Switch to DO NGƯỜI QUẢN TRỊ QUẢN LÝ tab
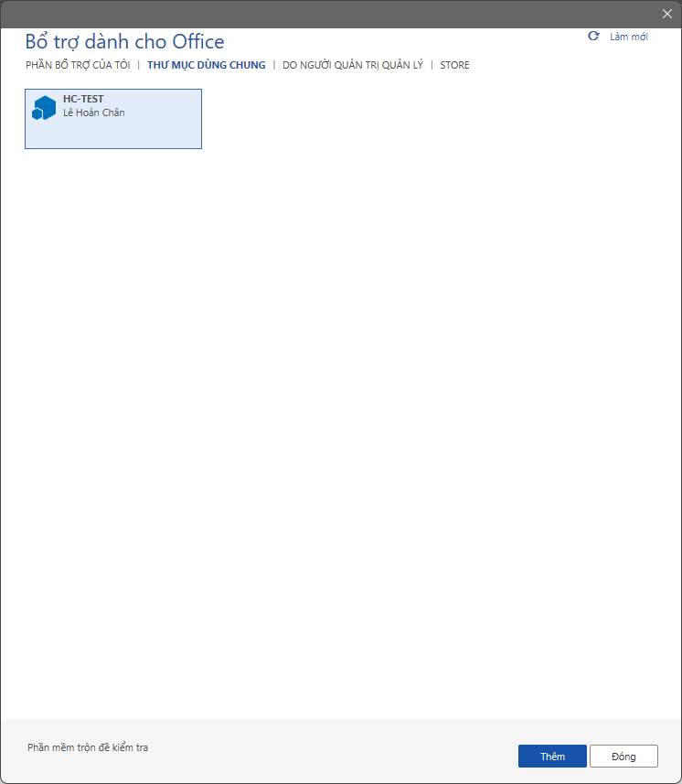Image resolution: width=682 pixels, height=784 pixels. point(352,65)
